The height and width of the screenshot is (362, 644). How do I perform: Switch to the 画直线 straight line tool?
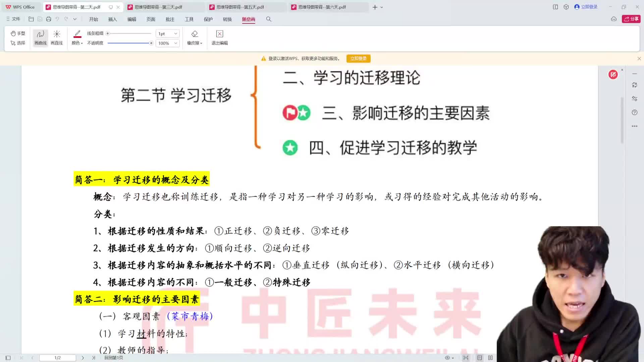coord(56,37)
